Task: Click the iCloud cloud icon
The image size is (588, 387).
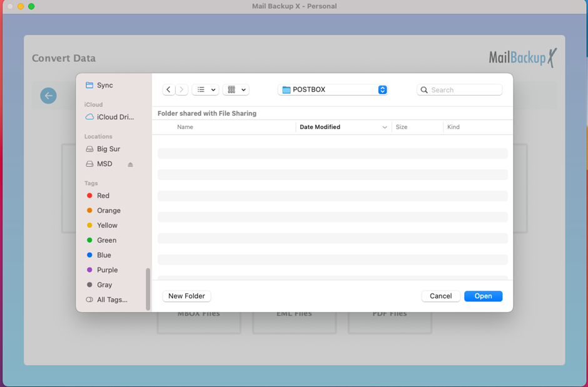Action: pyautogui.click(x=89, y=117)
